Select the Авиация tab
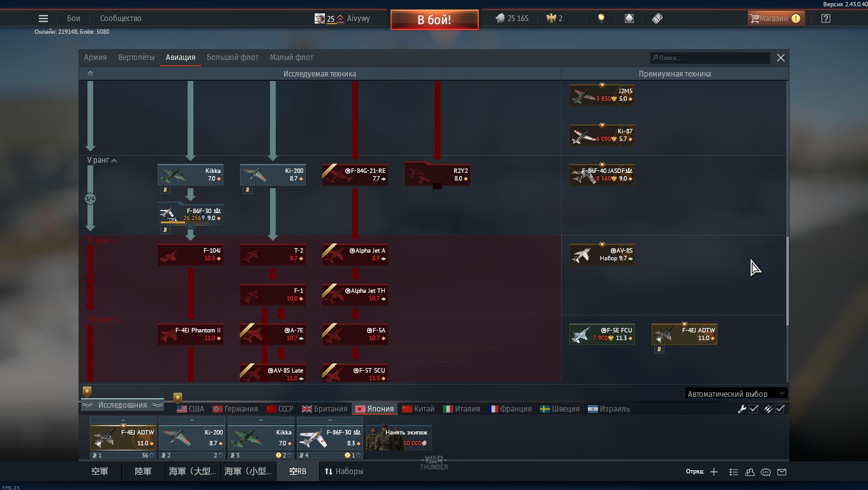The image size is (868, 490). [181, 57]
